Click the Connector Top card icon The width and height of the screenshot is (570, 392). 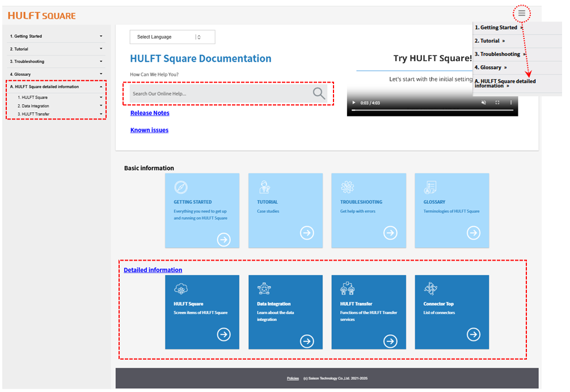(430, 289)
